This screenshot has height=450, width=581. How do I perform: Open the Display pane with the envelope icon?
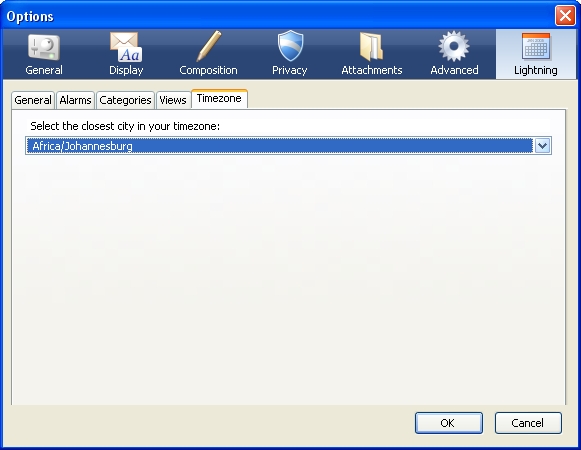[x=126, y=47]
